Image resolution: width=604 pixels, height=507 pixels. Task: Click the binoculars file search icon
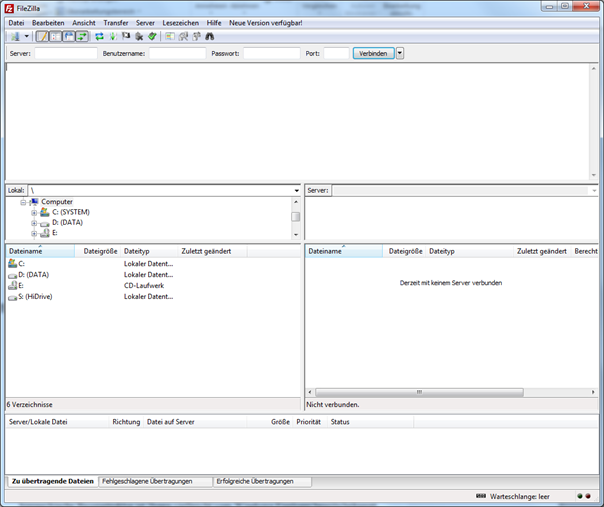point(210,36)
